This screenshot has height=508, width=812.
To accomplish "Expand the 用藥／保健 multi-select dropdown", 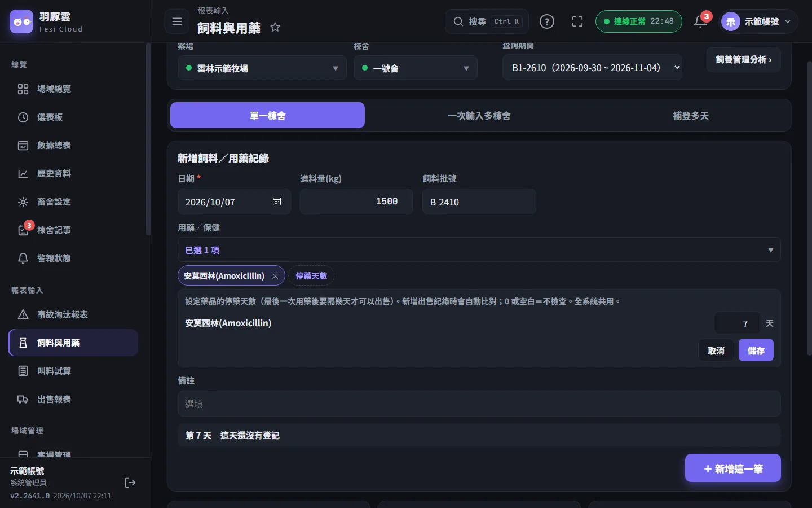I will tap(479, 249).
